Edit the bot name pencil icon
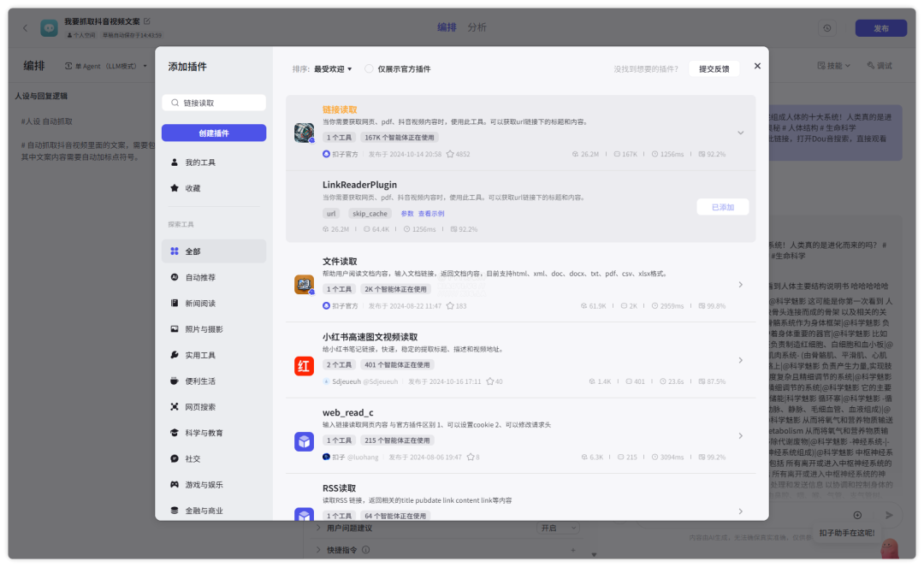Screen dimensions: 924x567 (x=147, y=21)
